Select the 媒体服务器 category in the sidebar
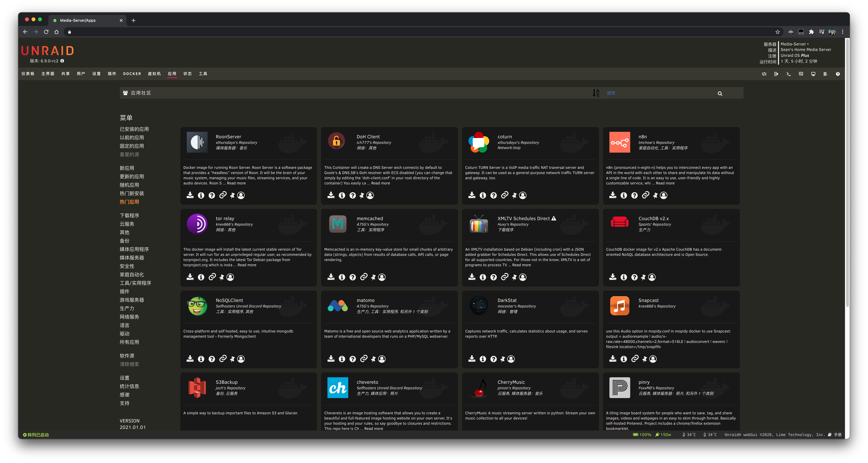This screenshot has width=868, height=463. pyautogui.click(x=131, y=258)
